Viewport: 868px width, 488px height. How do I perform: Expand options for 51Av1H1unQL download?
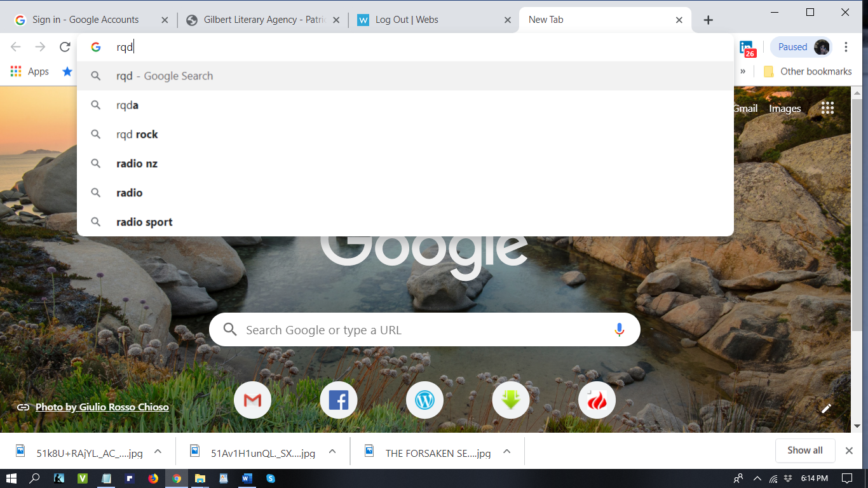click(x=332, y=452)
